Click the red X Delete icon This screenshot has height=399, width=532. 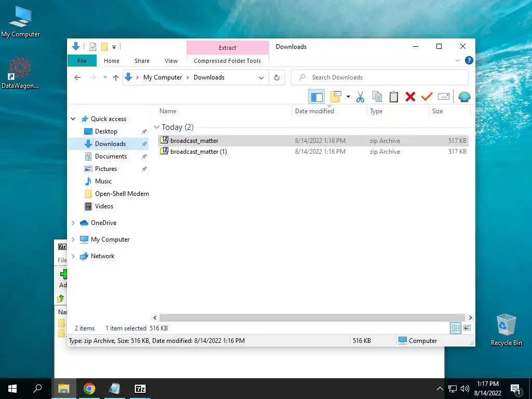410,97
